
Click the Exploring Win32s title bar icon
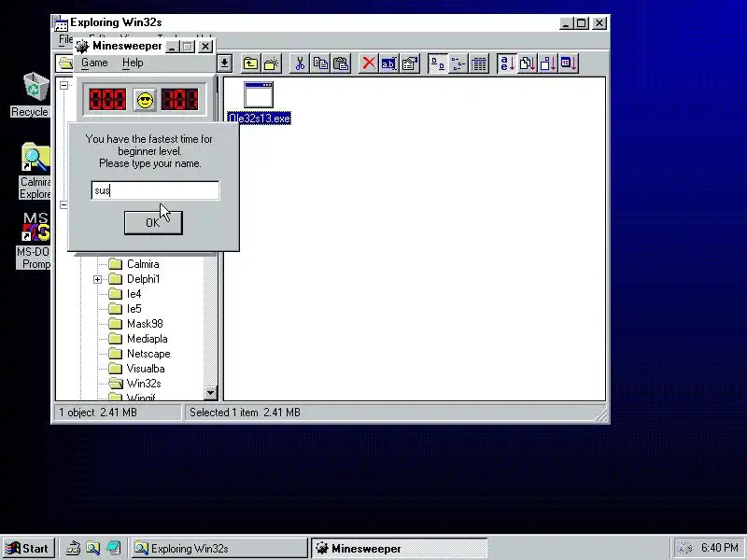(x=61, y=22)
